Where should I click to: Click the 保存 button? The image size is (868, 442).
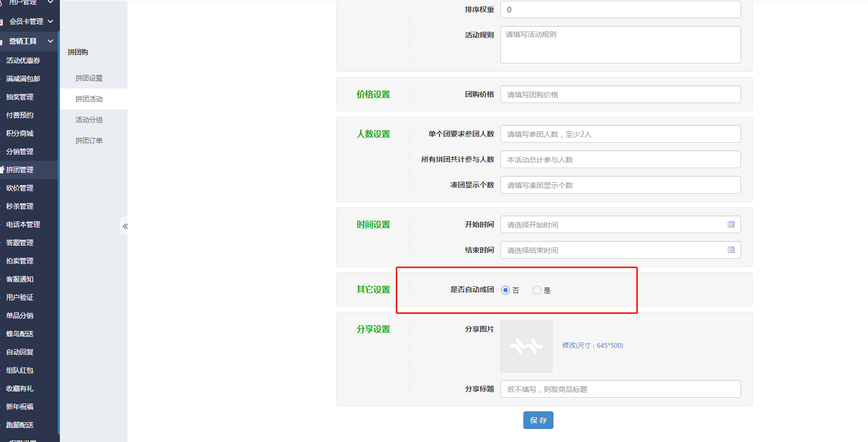pyautogui.click(x=538, y=420)
